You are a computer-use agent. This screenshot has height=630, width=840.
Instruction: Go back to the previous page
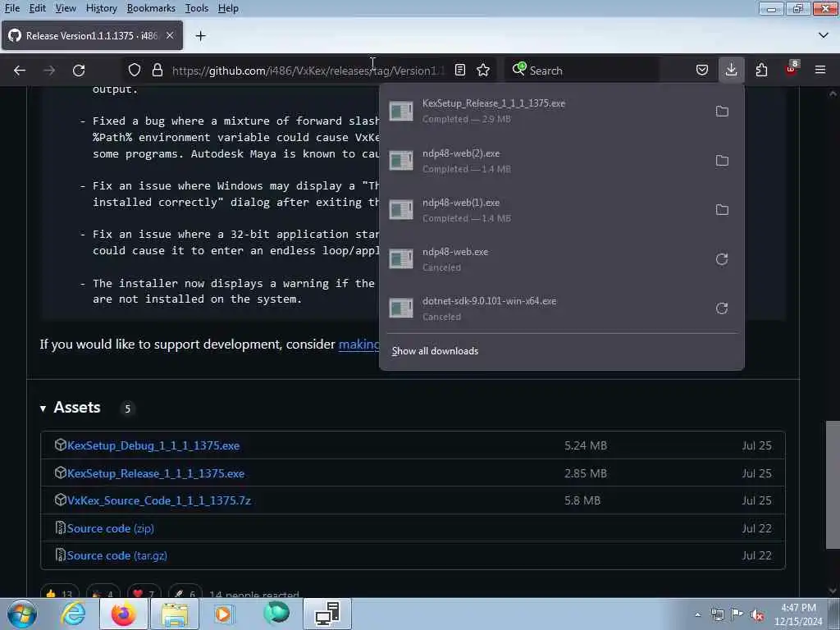[x=20, y=71]
